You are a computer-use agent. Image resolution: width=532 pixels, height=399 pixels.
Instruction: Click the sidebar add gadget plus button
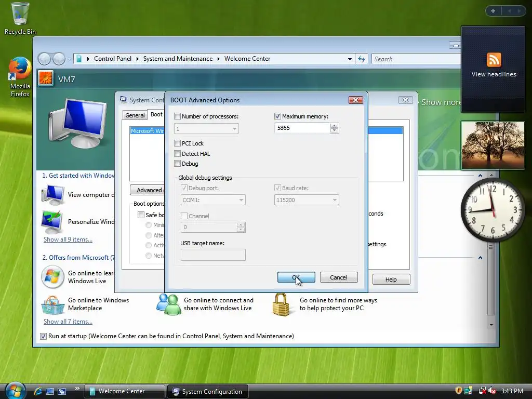[493, 11]
